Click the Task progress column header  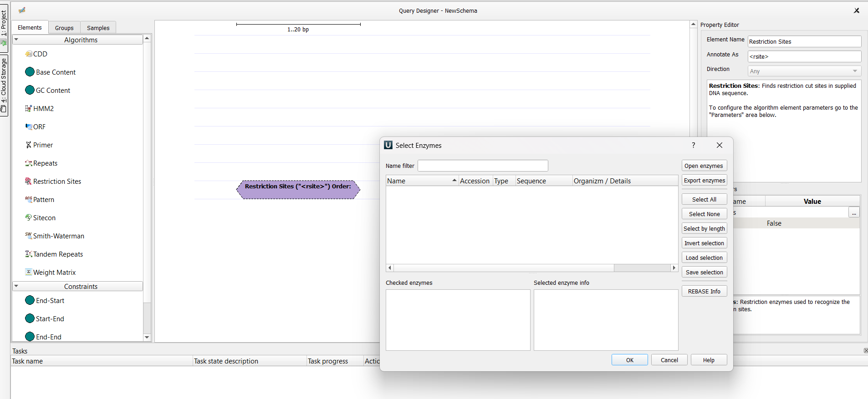coord(335,361)
